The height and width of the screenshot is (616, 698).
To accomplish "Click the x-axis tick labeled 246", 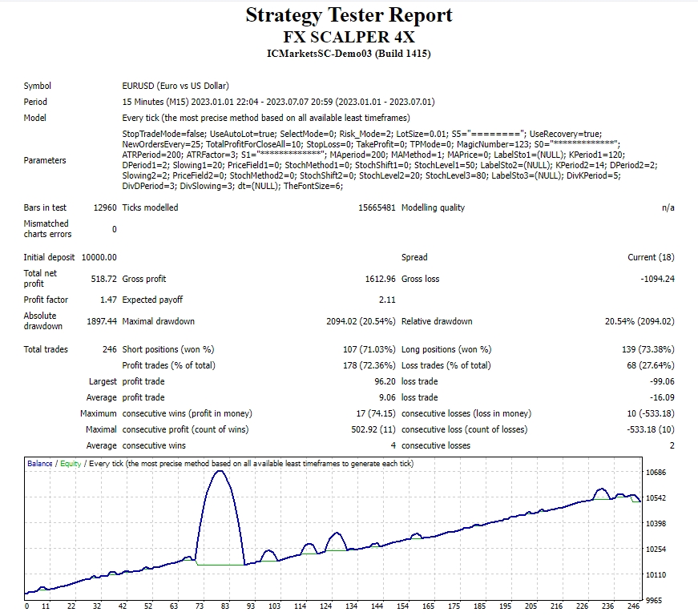I will tap(633, 606).
